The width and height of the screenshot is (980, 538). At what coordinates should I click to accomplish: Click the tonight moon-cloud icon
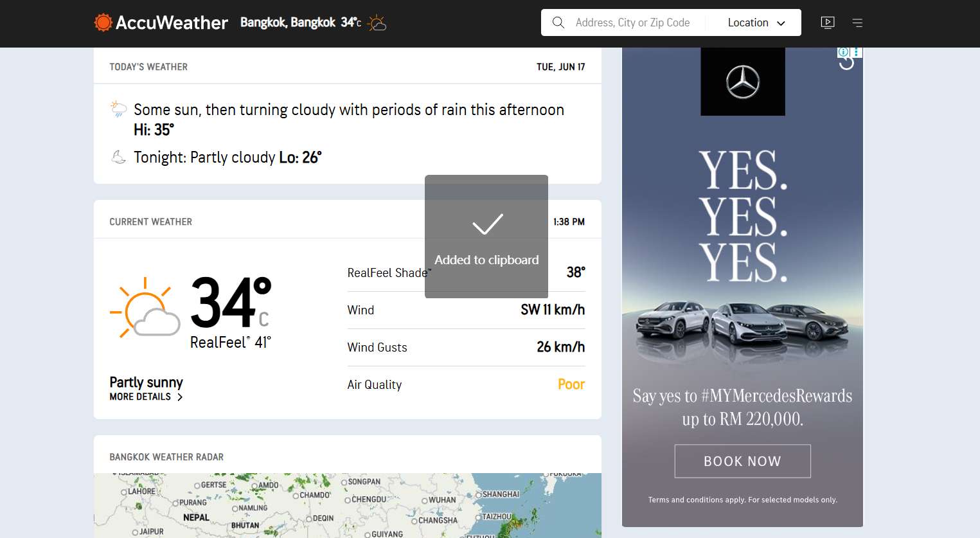tap(118, 157)
